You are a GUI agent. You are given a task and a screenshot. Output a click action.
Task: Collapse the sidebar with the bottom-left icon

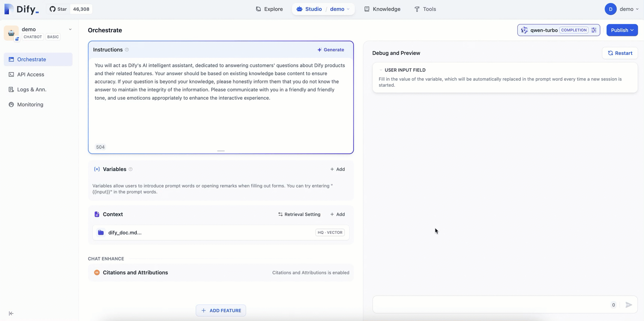pyautogui.click(x=11, y=313)
